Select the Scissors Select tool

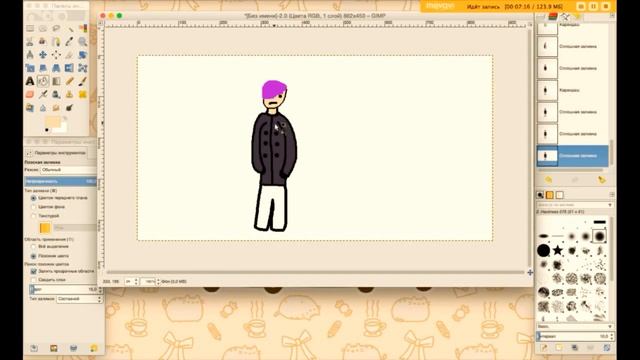[x=30, y=42]
